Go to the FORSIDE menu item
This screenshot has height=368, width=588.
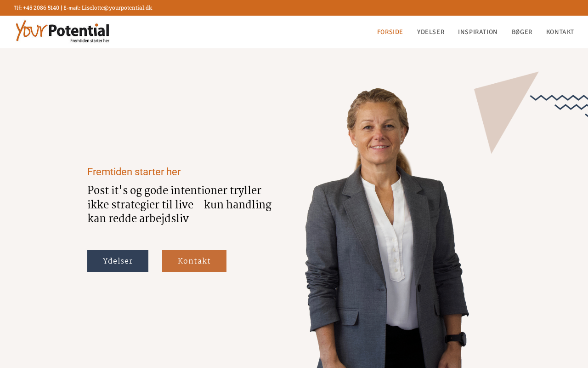click(x=390, y=32)
